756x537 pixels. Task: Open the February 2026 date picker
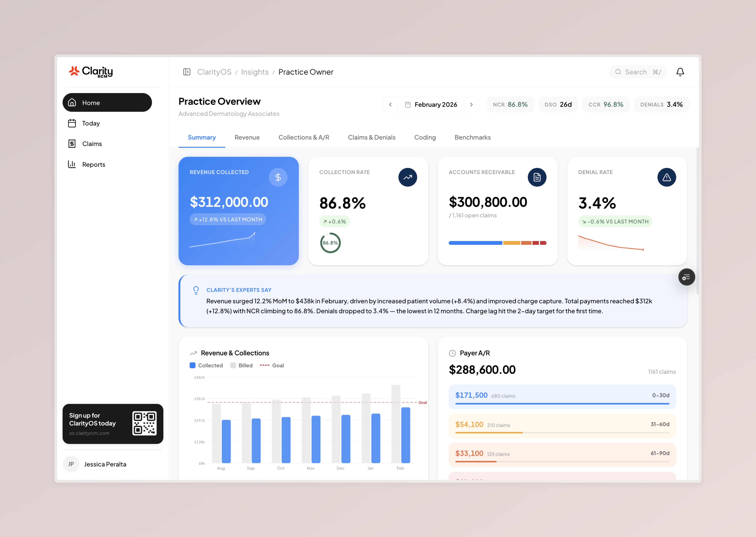click(431, 104)
